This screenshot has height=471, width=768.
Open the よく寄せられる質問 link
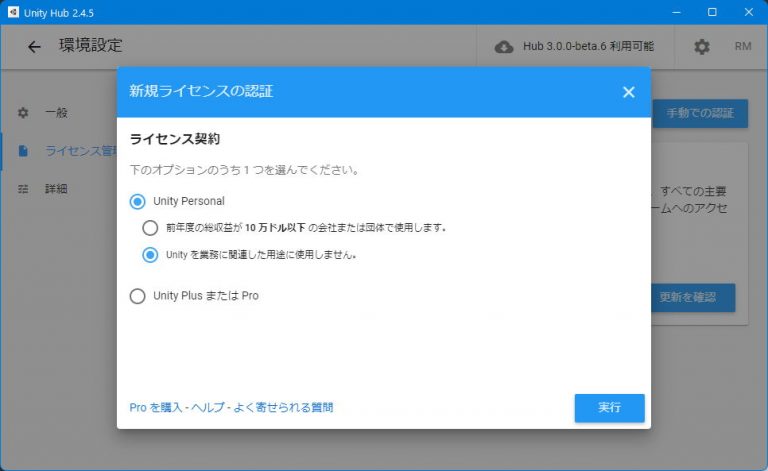[283, 407]
